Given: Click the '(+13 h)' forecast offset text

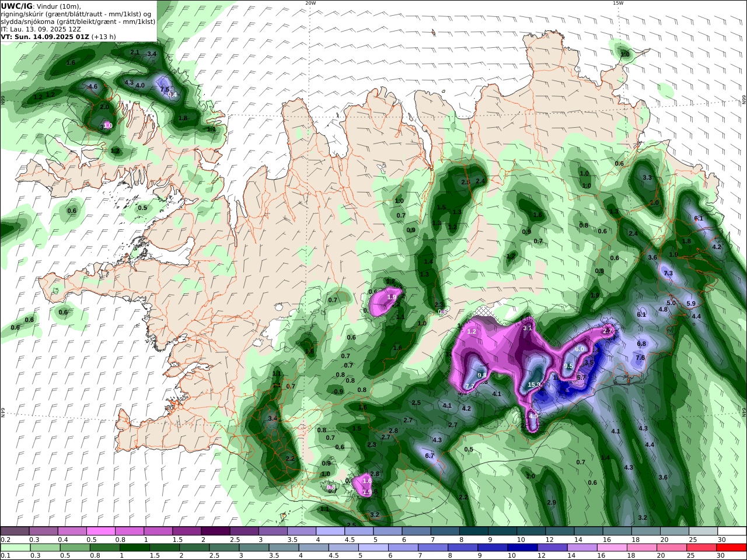Looking at the screenshot, I should coord(104,37).
